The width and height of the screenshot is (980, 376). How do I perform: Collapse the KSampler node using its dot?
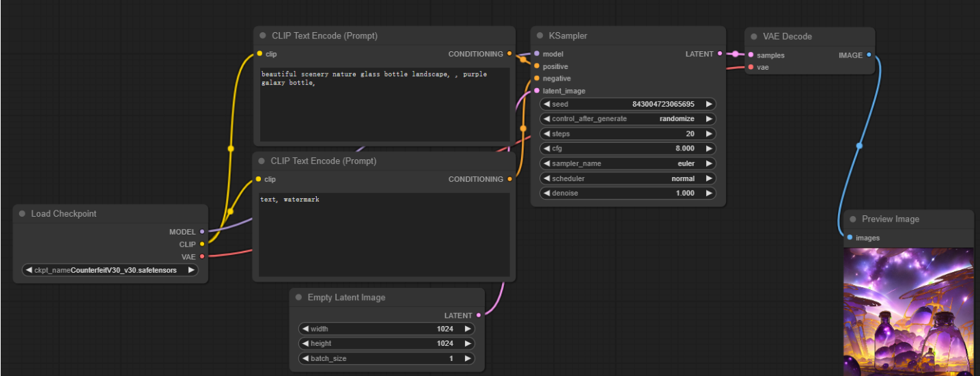(540, 36)
